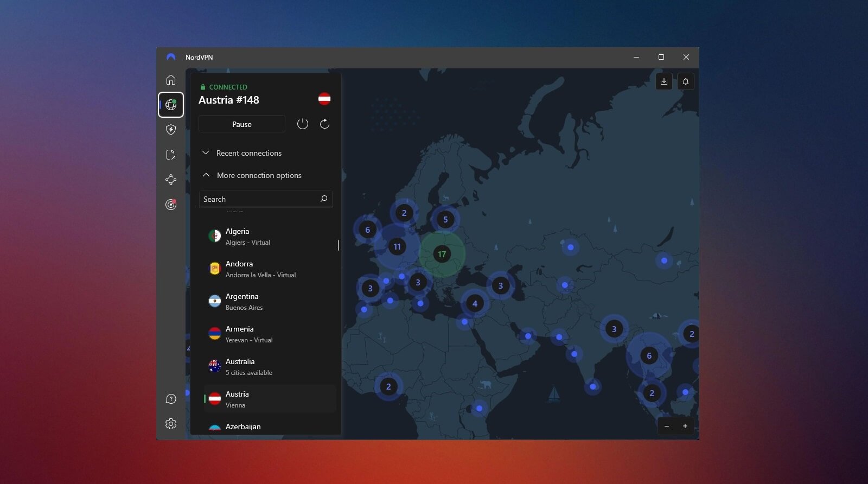
Task: Select Argentina Buenos Aires server
Action: pyautogui.click(x=269, y=301)
